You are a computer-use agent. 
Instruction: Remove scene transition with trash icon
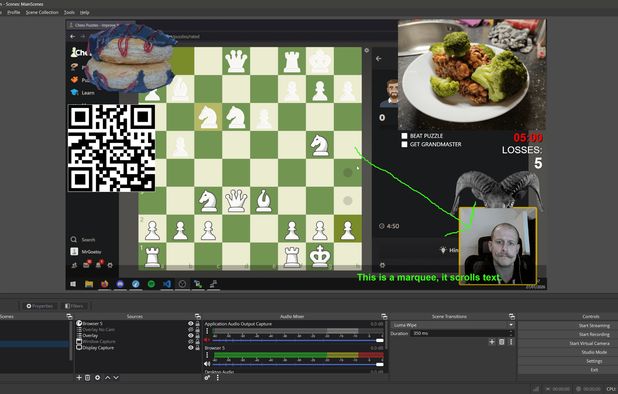tap(501, 342)
